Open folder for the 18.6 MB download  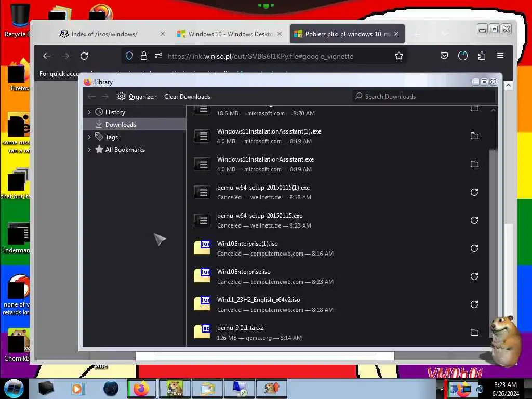click(474, 109)
